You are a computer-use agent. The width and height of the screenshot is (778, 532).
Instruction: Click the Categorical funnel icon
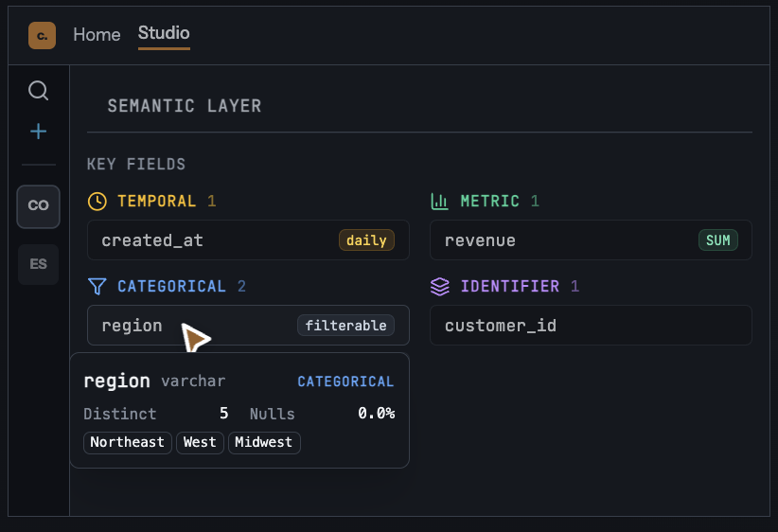point(97,286)
